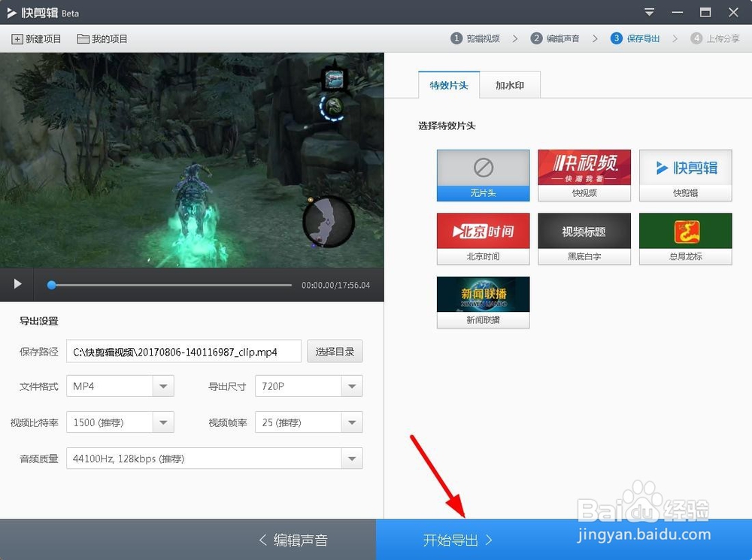Choose the 无片头 (no intro) option

click(x=483, y=175)
